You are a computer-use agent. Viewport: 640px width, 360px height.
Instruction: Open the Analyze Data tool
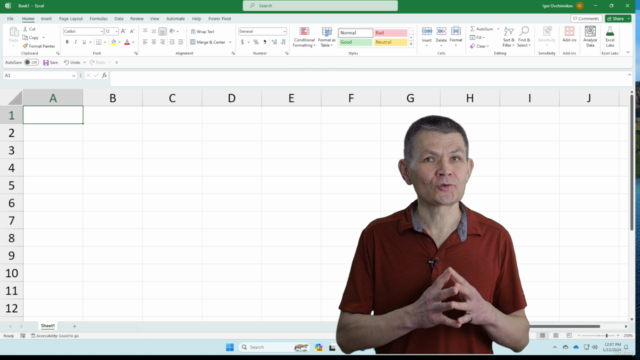[x=590, y=37]
